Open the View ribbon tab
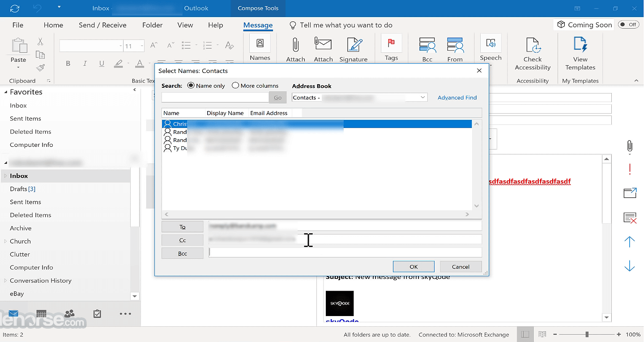Viewport: 644px width, 342px height. point(185,25)
